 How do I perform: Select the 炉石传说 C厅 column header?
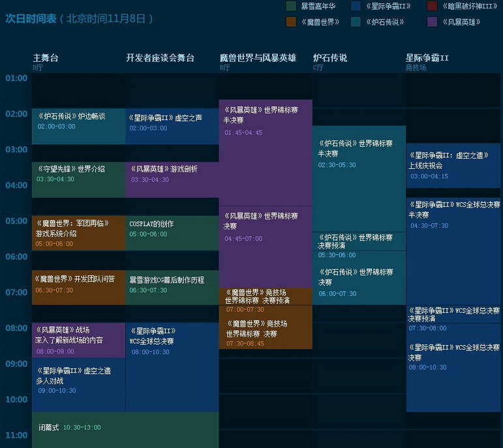pos(329,61)
